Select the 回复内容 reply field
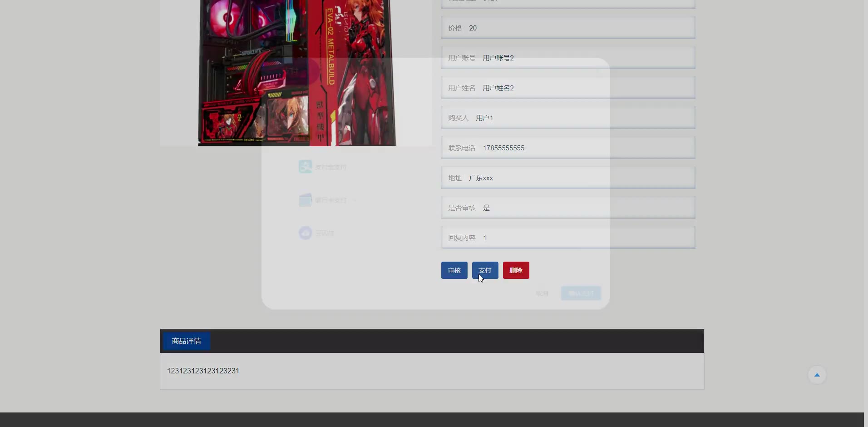 [x=567, y=238]
